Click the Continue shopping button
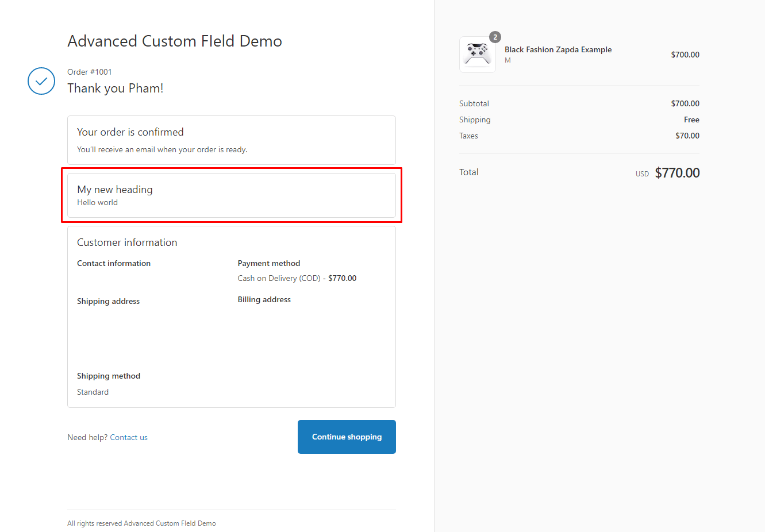The image size is (765, 532). tap(347, 437)
